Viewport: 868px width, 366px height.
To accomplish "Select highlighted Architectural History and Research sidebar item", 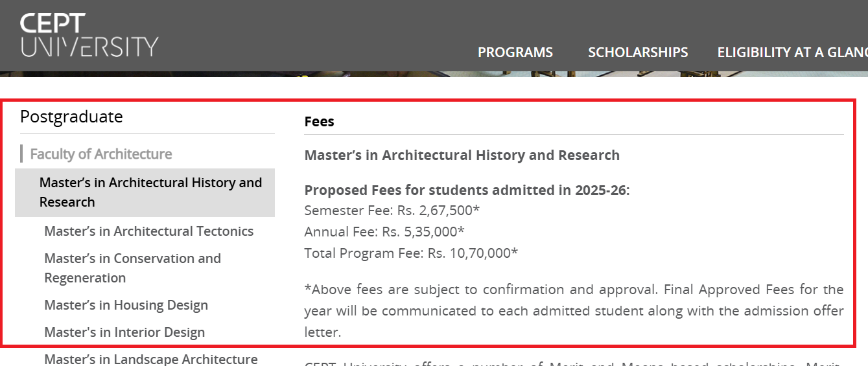I will tap(150, 192).
